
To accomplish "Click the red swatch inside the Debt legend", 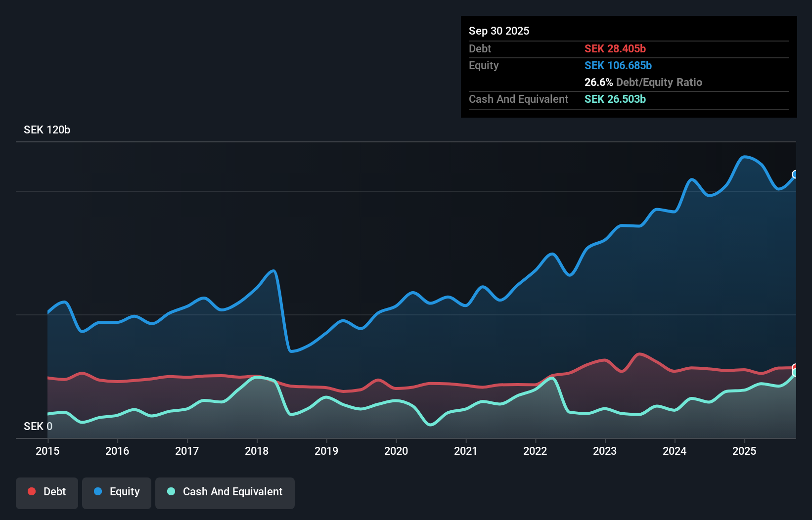I will pos(32,491).
